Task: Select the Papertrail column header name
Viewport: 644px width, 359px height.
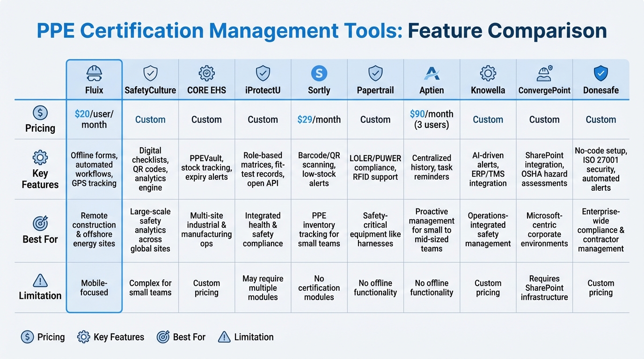Action: tap(375, 90)
